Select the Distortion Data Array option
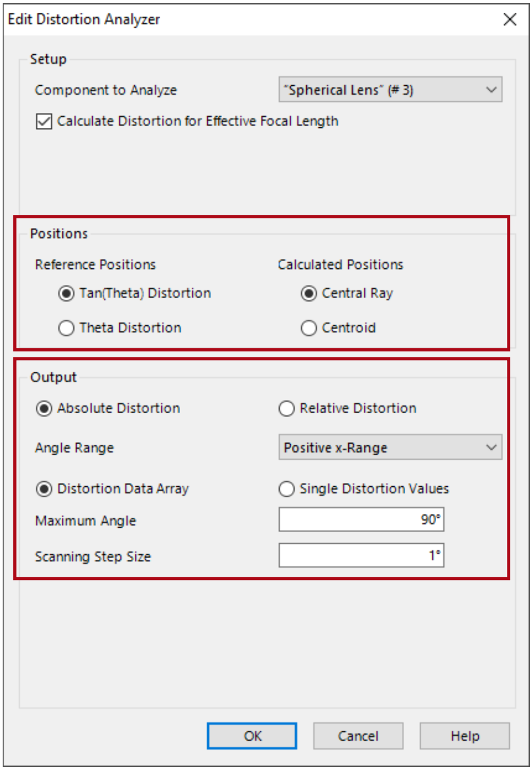 [44, 489]
